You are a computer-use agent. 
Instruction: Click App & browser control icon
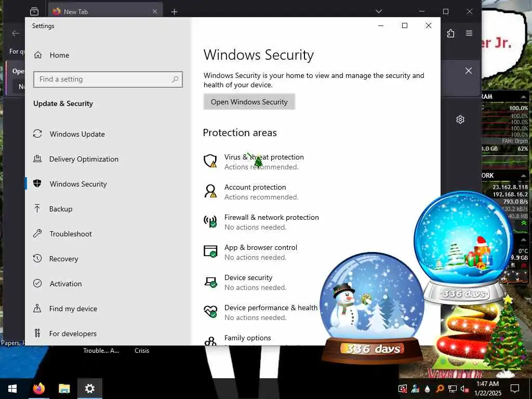click(x=210, y=251)
